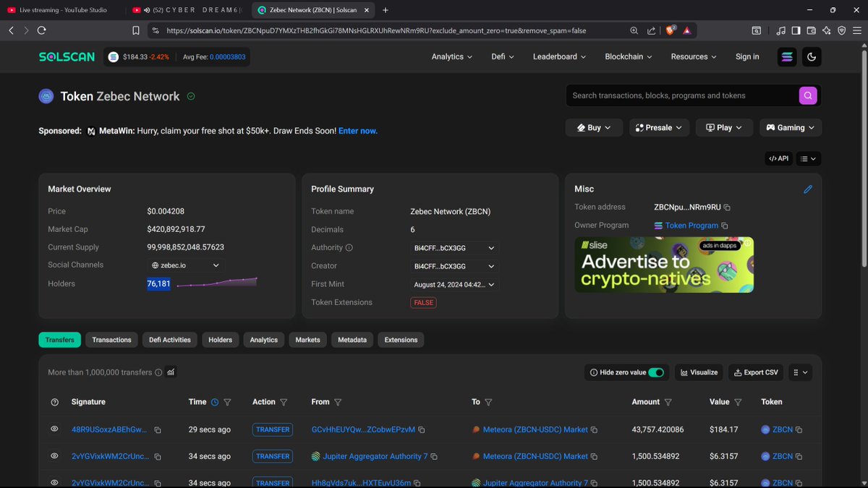
Task: Open the list options dropdown beside API
Action: coord(809,158)
